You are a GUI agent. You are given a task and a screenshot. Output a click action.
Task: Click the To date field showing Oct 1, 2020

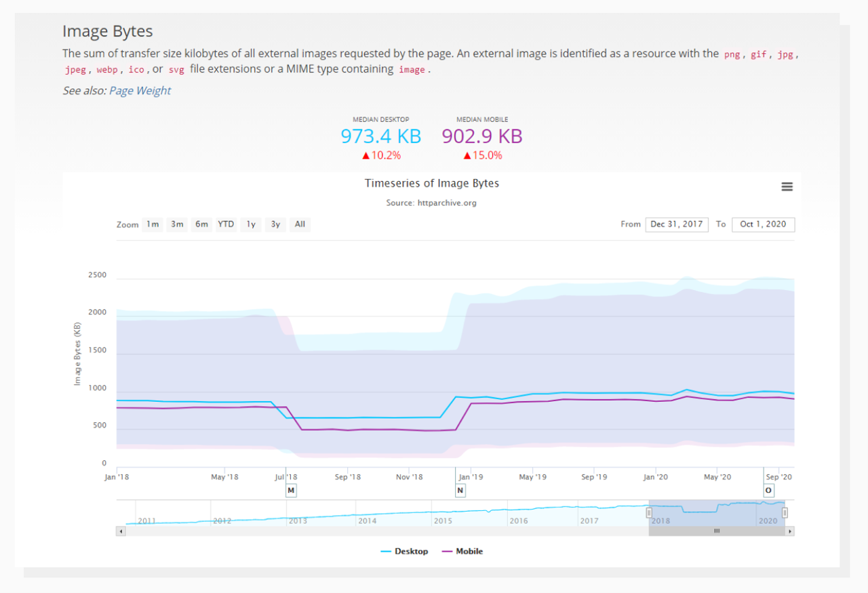[x=763, y=224]
